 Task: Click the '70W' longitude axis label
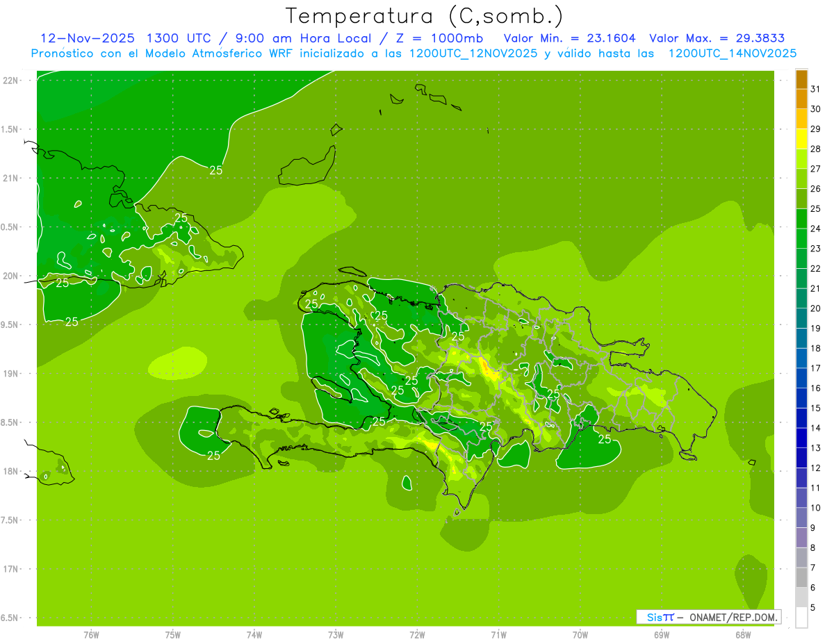[580, 635]
